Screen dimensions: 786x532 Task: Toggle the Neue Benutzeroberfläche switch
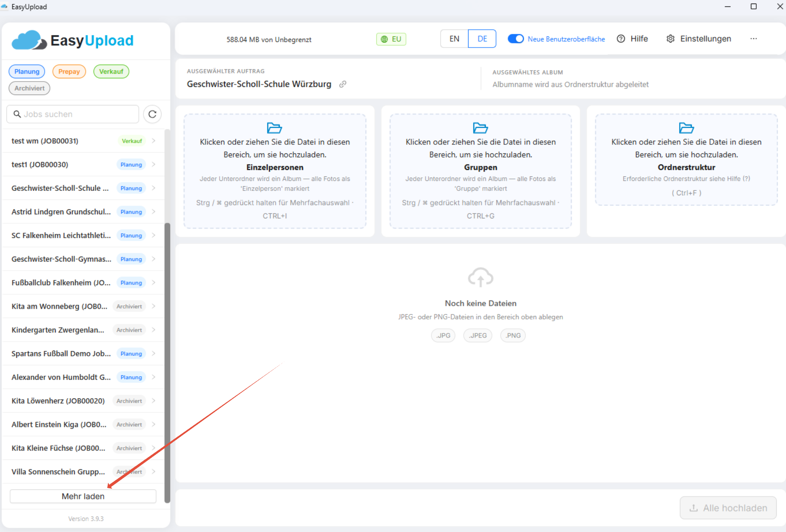pos(516,39)
